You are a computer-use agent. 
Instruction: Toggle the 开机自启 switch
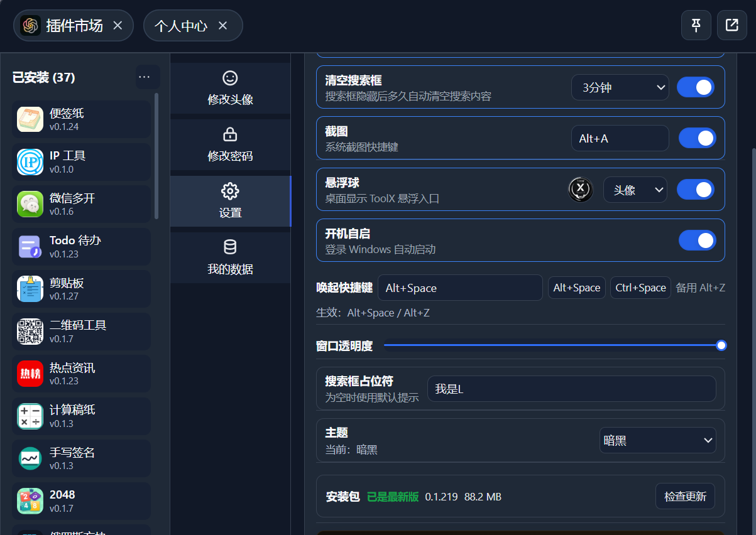(698, 240)
